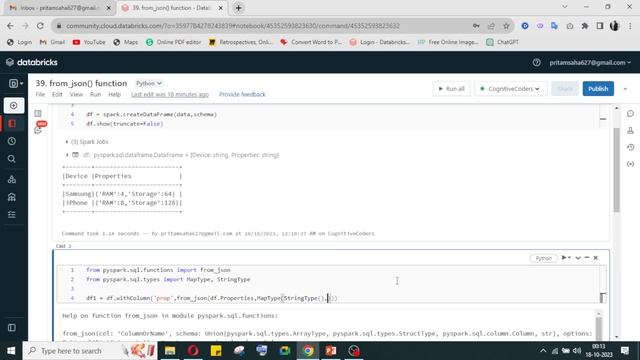Open the Opera browser from taskbar
The width and height of the screenshot is (640, 360).
(x=193, y=351)
